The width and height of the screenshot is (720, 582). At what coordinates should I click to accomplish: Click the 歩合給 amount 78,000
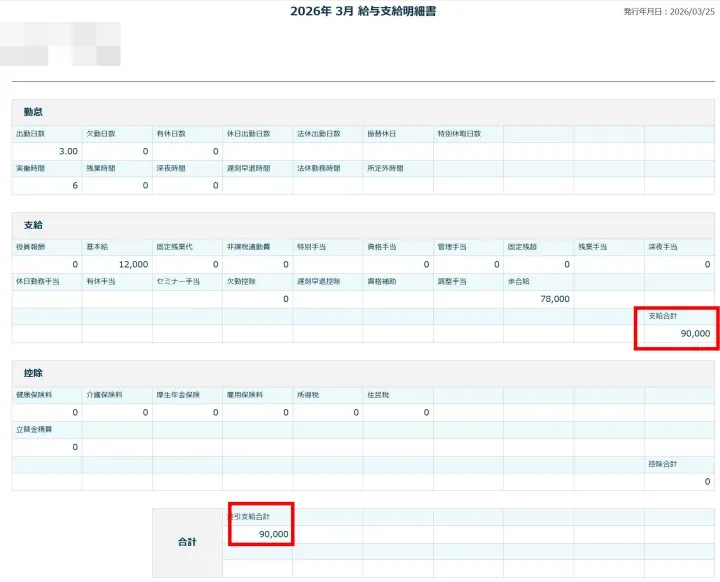(554, 298)
